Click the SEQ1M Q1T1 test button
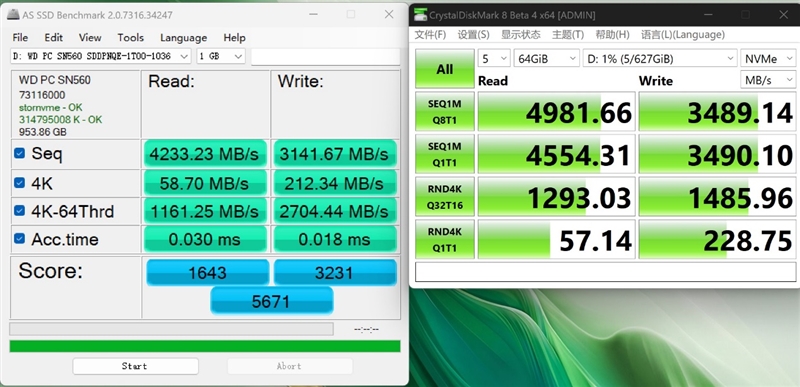The height and width of the screenshot is (387, 800). 444,154
